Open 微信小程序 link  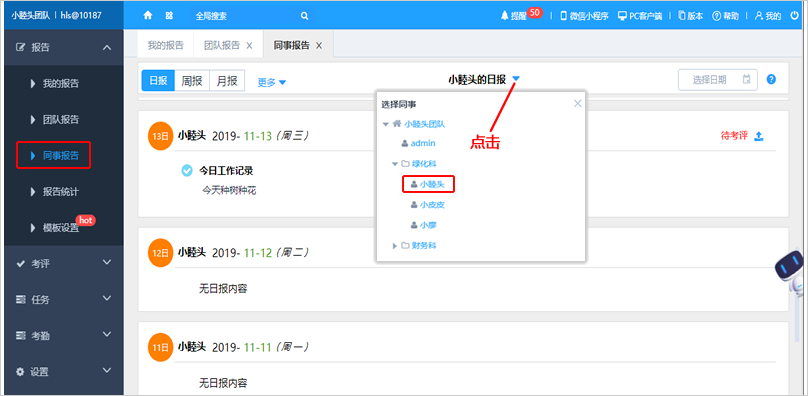click(584, 16)
